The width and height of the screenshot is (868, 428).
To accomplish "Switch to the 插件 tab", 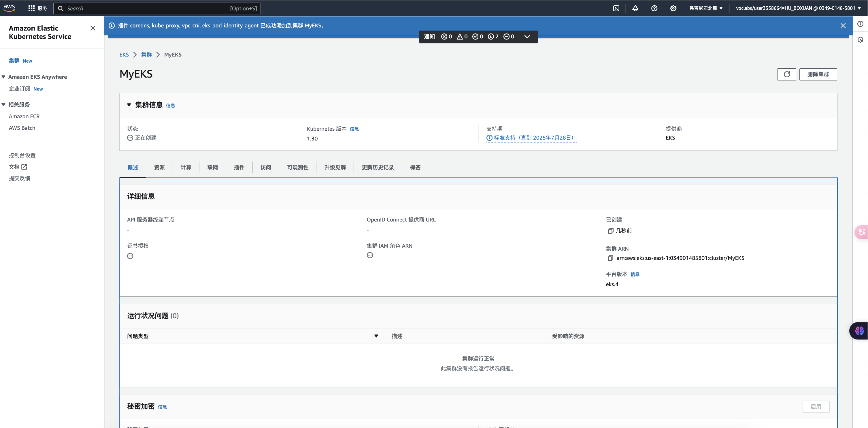I will pyautogui.click(x=239, y=167).
